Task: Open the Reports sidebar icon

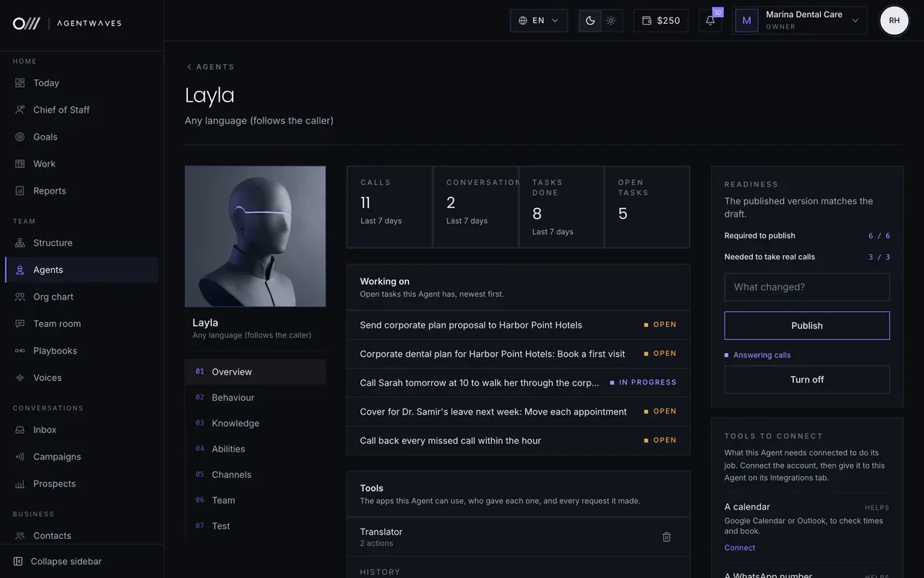Action: [20, 191]
